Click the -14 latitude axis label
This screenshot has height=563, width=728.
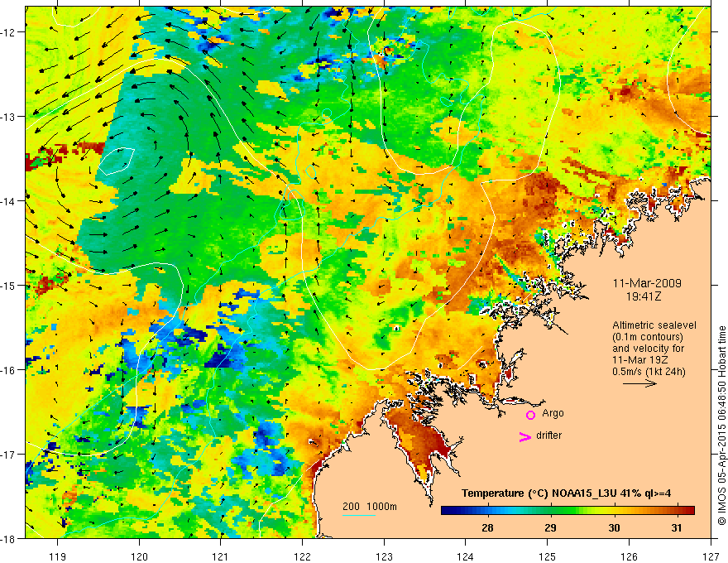(9, 201)
